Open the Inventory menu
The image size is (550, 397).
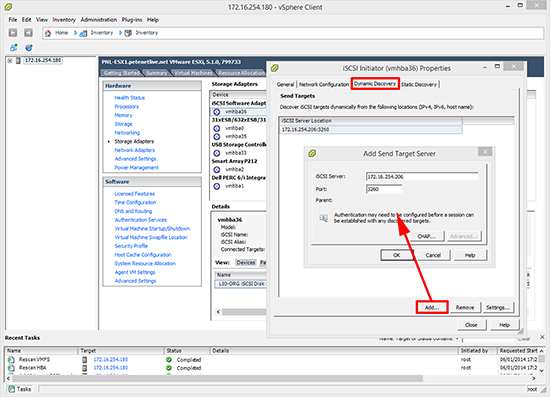click(64, 20)
